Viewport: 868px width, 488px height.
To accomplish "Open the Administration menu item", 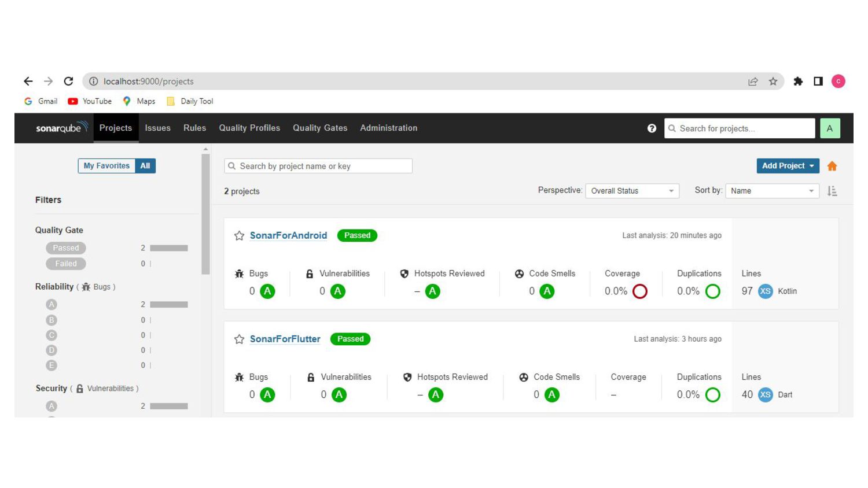I will click(x=388, y=128).
